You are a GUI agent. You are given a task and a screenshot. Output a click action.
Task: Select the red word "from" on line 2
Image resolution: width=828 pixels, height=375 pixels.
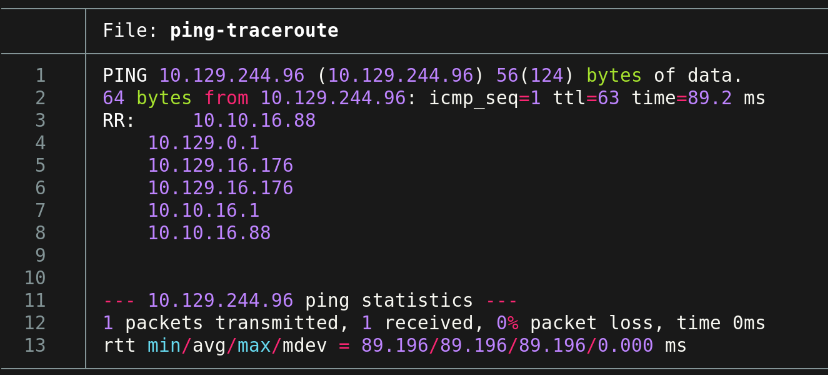227,98
